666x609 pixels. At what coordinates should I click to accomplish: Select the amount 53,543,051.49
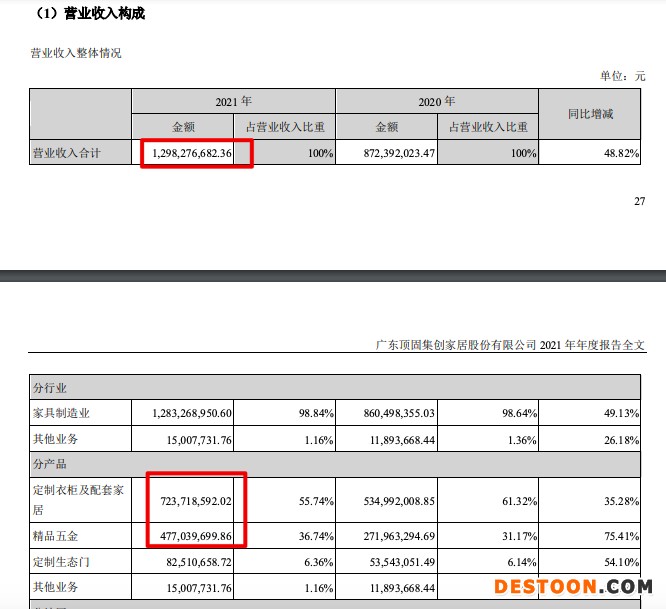tap(402, 562)
